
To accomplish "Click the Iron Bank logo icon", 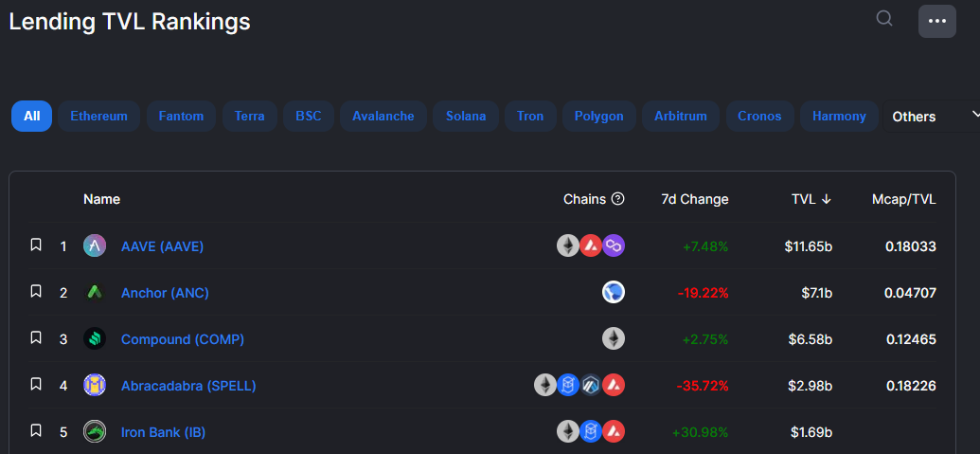I will tap(95, 431).
